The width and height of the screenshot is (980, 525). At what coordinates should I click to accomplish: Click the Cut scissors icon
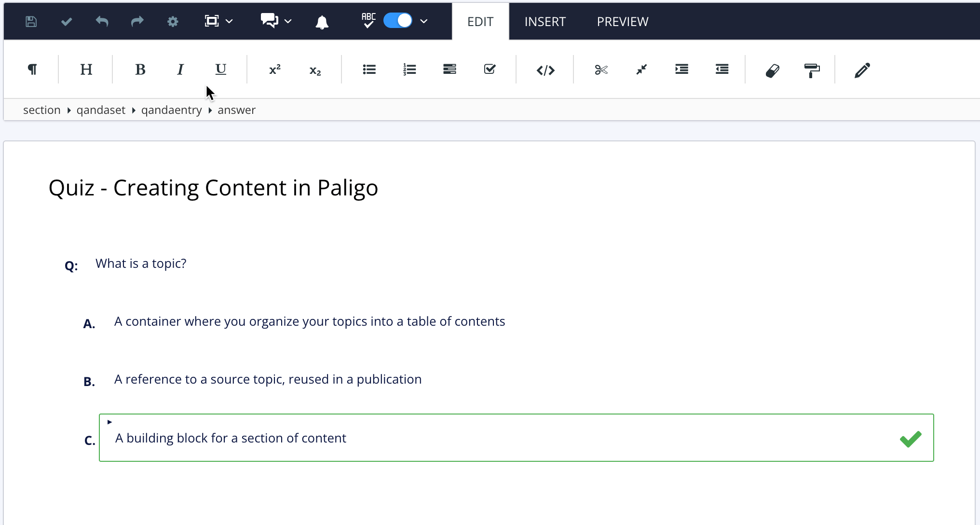(x=601, y=69)
